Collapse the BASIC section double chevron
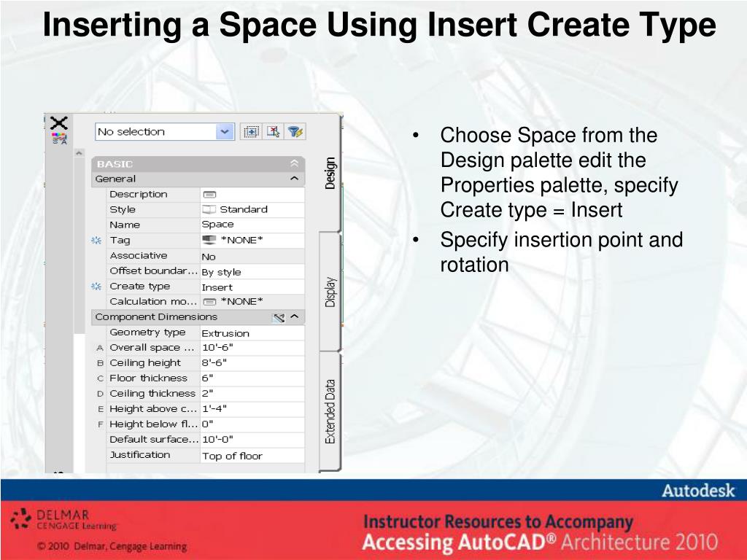Screen dimensions: 747x560 [295, 163]
